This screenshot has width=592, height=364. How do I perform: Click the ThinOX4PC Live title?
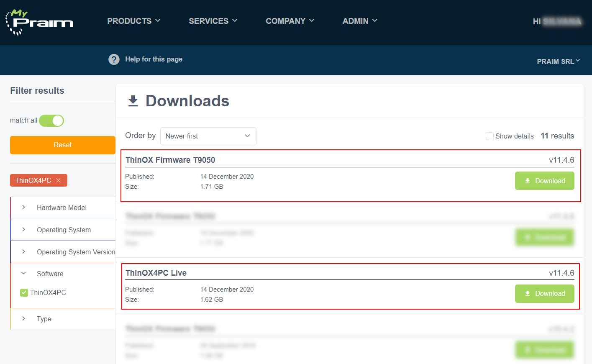click(156, 273)
